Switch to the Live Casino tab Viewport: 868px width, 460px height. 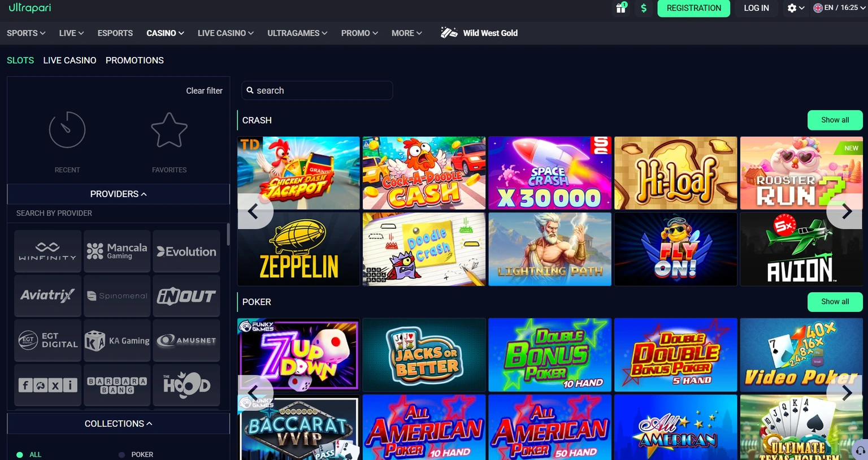tap(70, 60)
